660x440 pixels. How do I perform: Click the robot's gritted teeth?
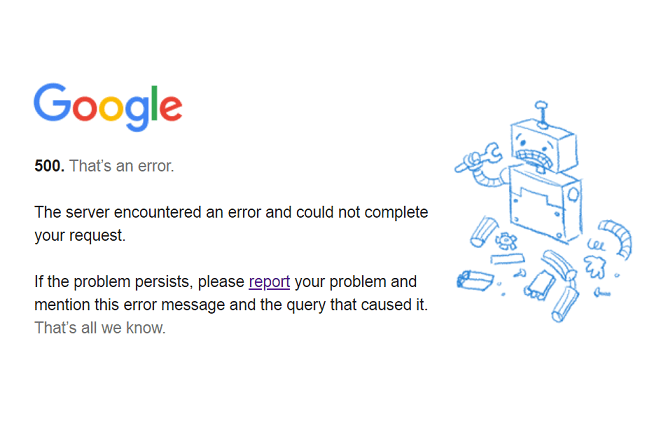pyautogui.click(x=535, y=159)
